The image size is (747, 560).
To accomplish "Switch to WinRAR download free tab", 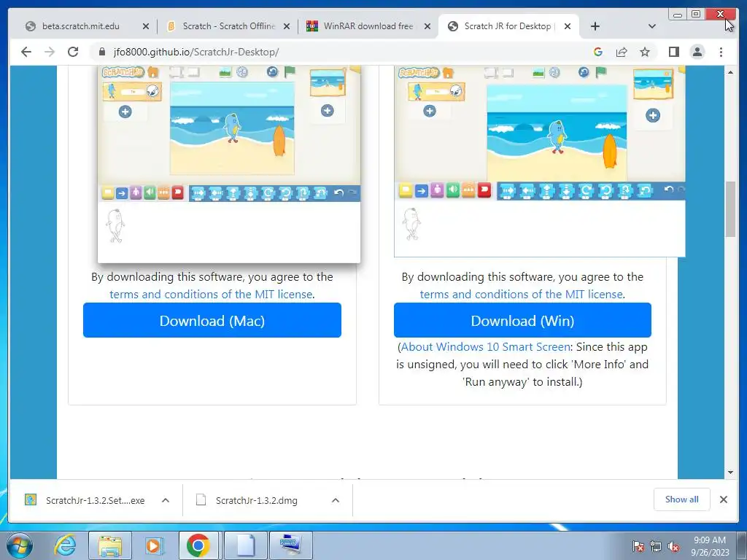I will tap(369, 26).
